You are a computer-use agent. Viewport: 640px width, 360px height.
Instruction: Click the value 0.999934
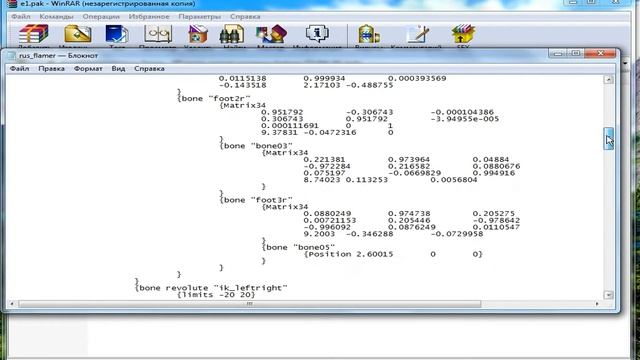pos(324,78)
